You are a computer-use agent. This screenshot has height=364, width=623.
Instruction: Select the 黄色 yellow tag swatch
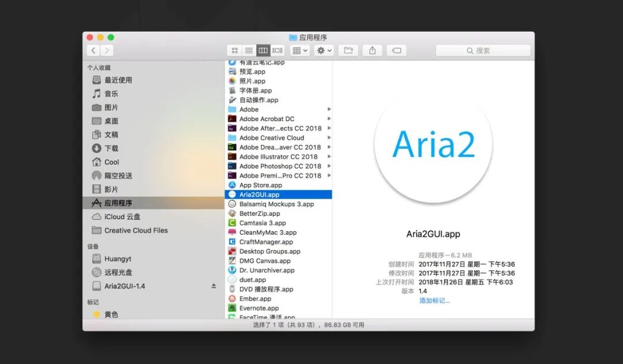96,314
